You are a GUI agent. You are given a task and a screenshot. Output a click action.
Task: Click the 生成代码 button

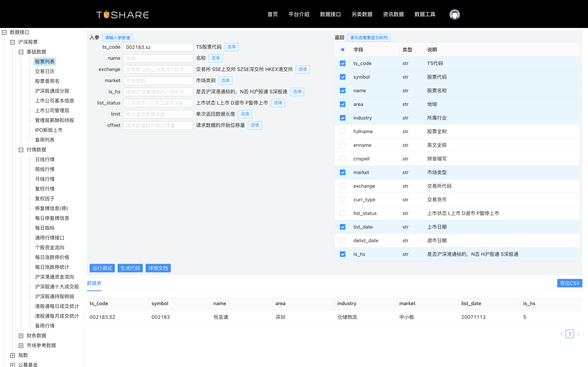[130, 268]
